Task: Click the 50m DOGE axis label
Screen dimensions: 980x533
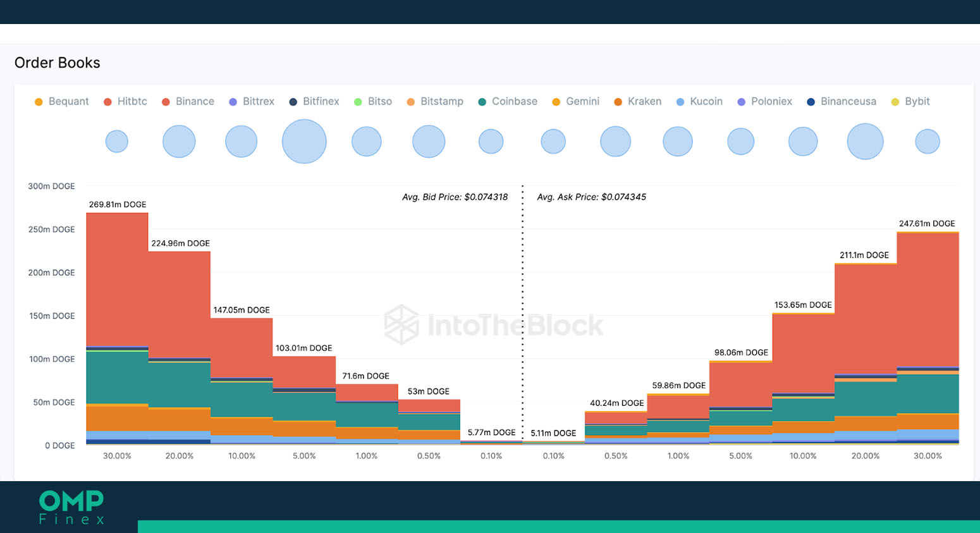Action: tap(54, 402)
